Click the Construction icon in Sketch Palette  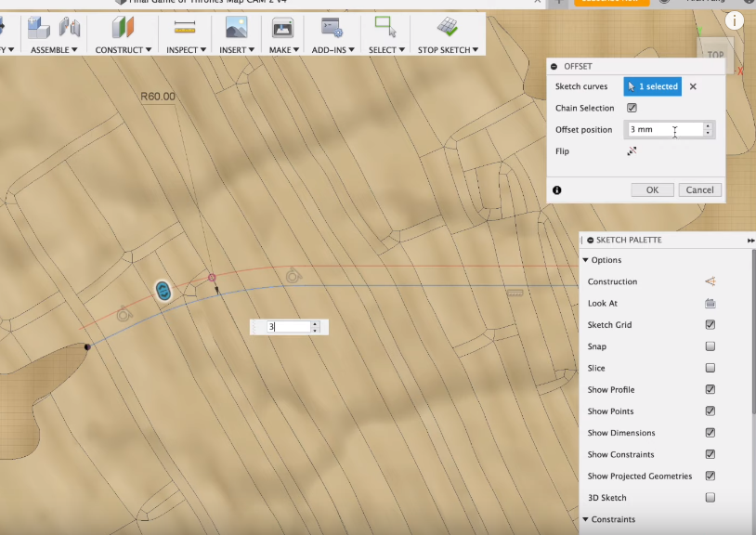click(710, 281)
